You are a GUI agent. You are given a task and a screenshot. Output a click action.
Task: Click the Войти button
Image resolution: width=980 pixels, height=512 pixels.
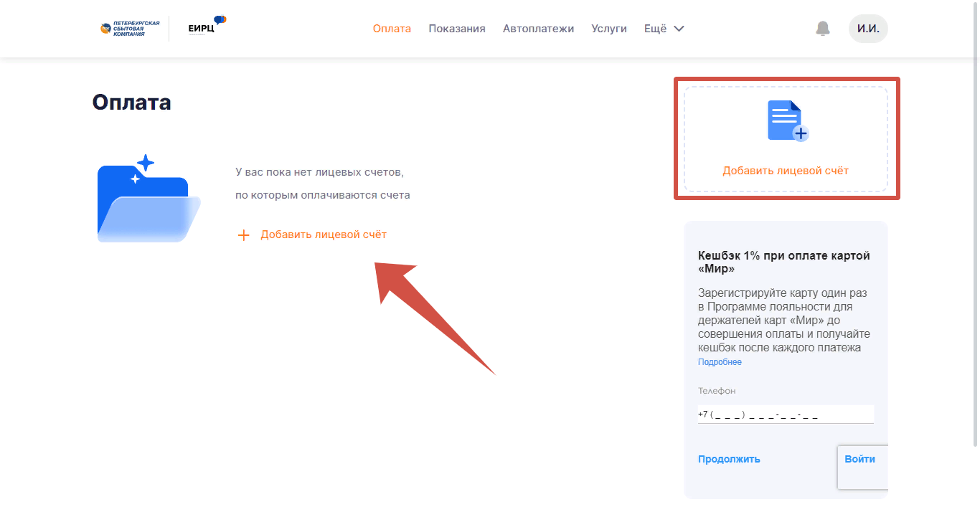859,459
